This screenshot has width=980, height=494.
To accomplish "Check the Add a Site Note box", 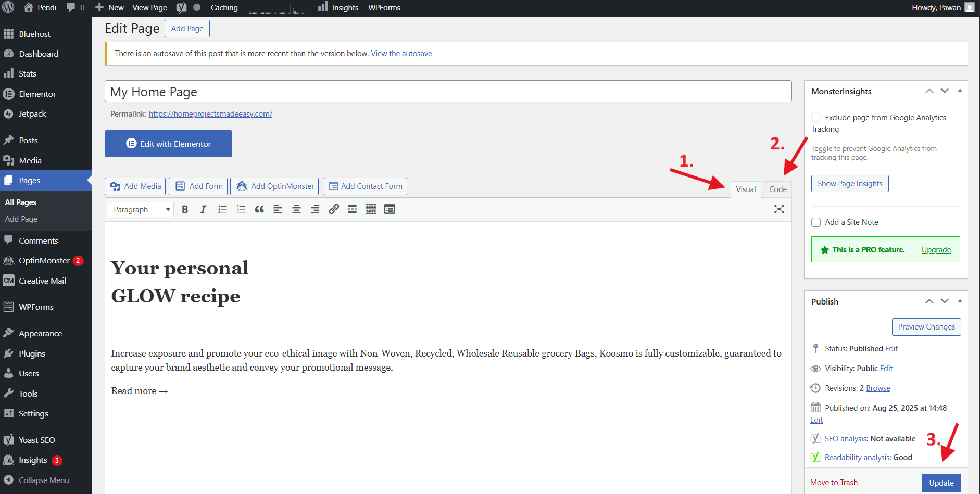I will click(x=816, y=222).
